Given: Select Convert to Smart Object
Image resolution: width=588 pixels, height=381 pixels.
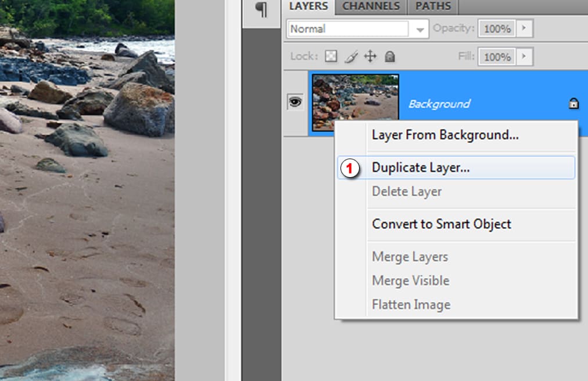Looking at the screenshot, I should click(x=441, y=224).
